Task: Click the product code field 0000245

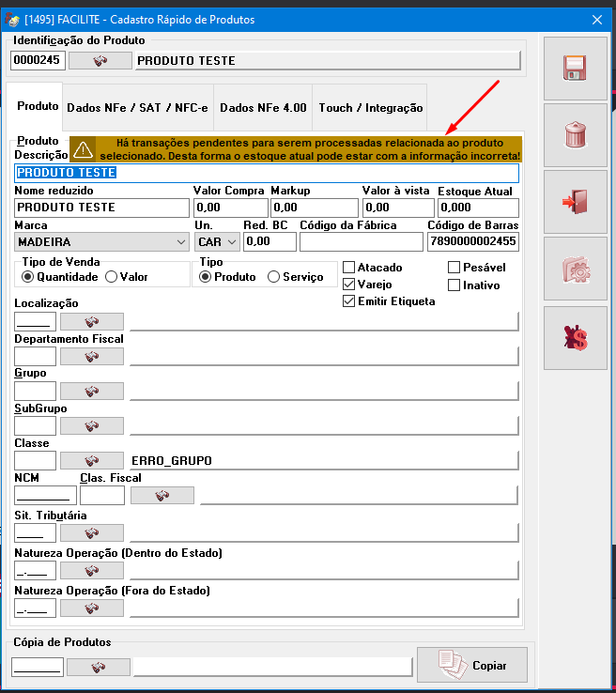Action: (38, 60)
